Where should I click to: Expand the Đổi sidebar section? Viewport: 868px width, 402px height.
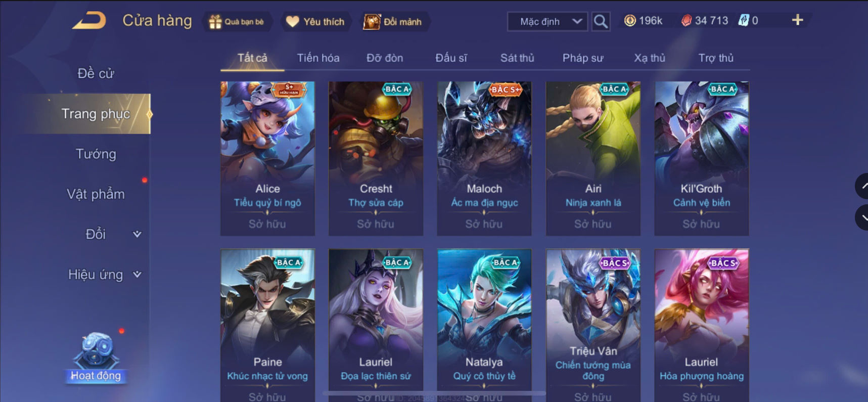coord(137,234)
